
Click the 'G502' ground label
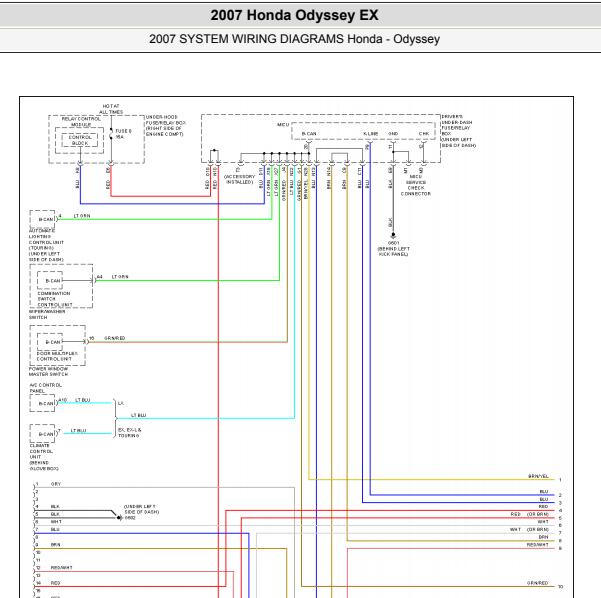tap(130, 518)
